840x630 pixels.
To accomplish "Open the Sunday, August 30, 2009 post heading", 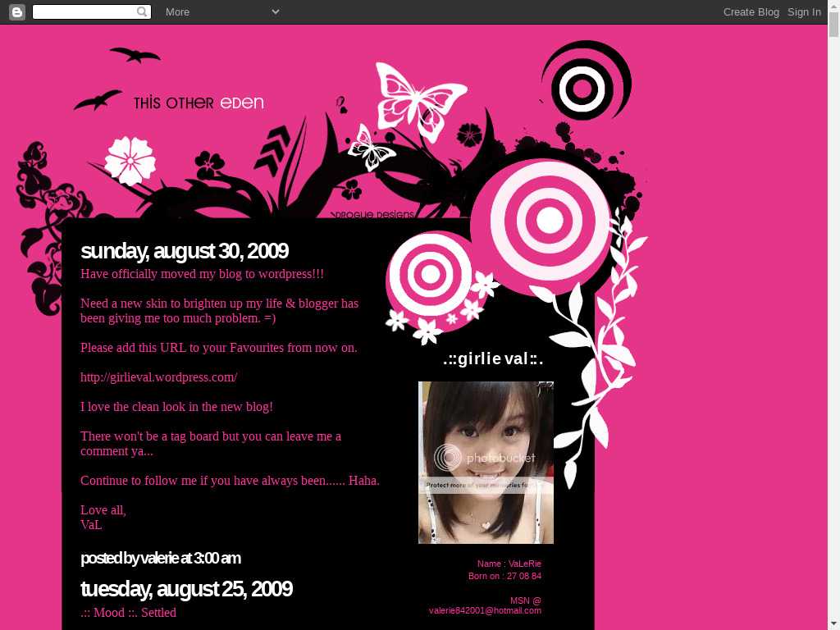I will pos(185,251).
